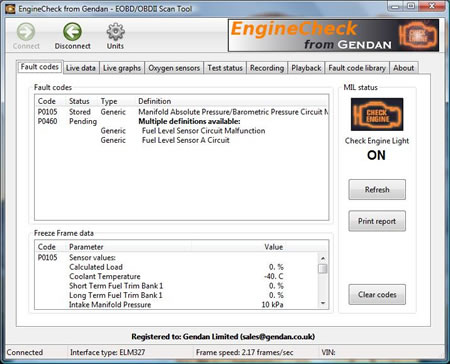Click the Disconnect green arrow icon
450x364 pixels.
pyautogui.click(x=72, y=32)
